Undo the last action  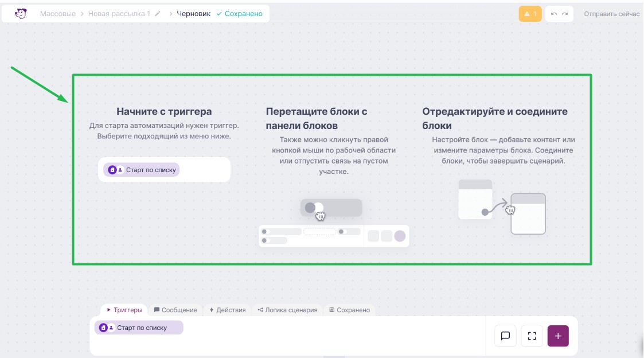pyautogui.click(x=553, y=14)
